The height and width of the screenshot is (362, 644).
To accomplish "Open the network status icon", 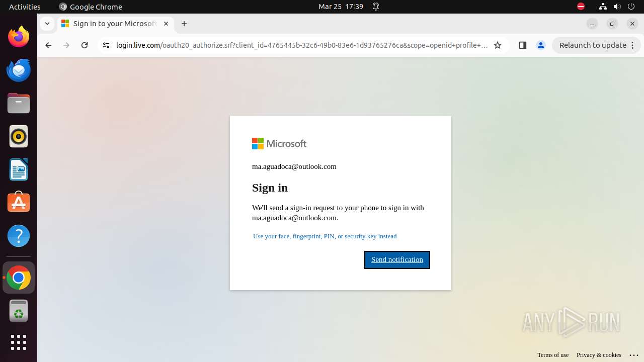I will tap(603, 7).
